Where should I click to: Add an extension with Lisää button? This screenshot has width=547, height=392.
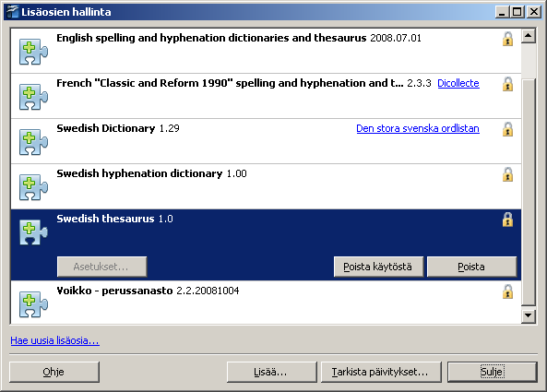click(x=271, y=372)
